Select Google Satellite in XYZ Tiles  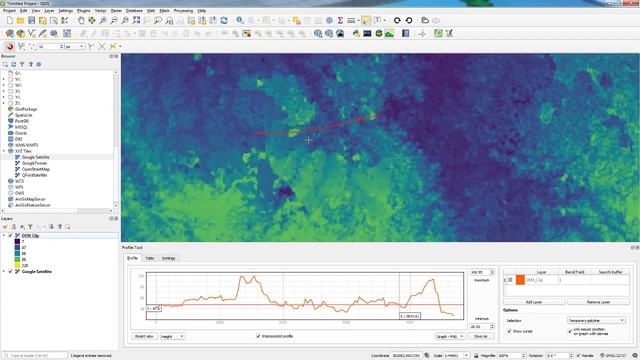pos(36,157)
